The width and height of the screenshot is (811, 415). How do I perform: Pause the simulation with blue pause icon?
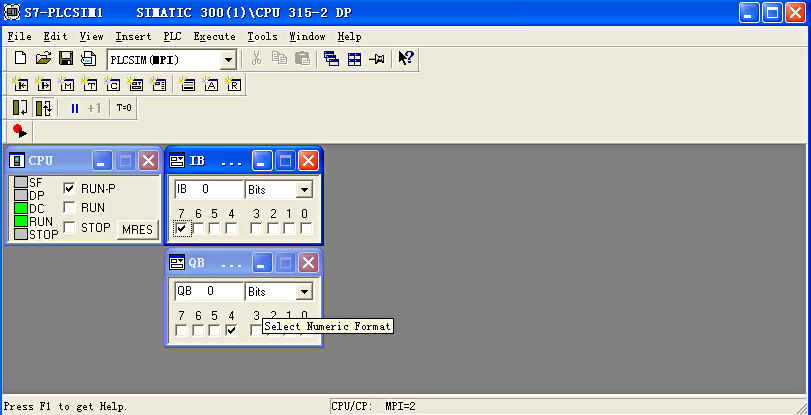click(75, 108)
